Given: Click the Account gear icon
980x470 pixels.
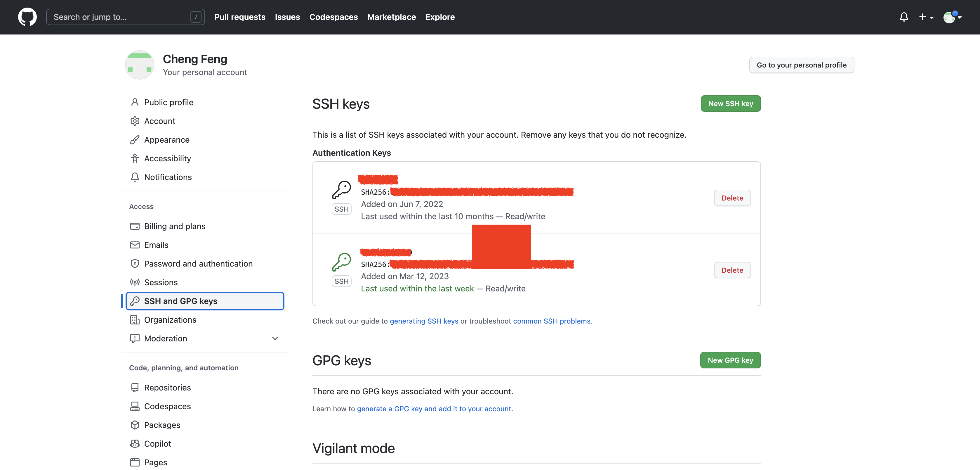Looking at the screenshot, I should coord(135,121).
